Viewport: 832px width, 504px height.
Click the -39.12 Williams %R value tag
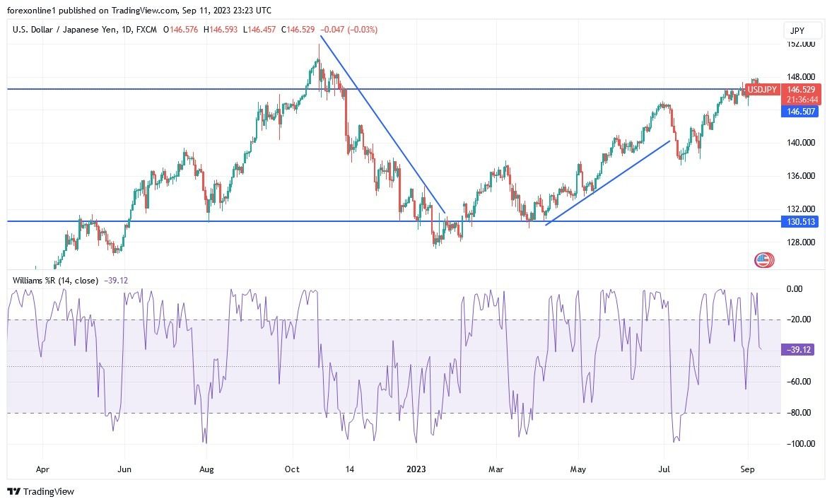click(x=799, y=350)
